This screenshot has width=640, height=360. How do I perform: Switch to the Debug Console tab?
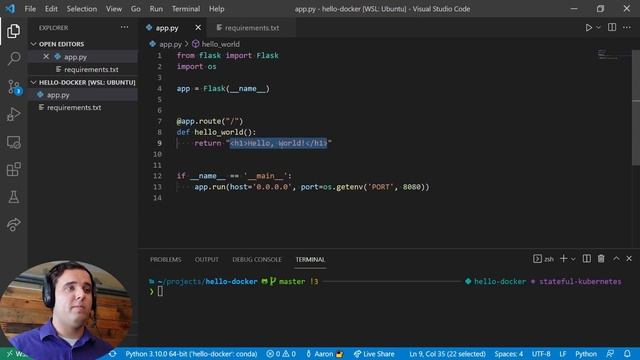click(x=257, y=260)
